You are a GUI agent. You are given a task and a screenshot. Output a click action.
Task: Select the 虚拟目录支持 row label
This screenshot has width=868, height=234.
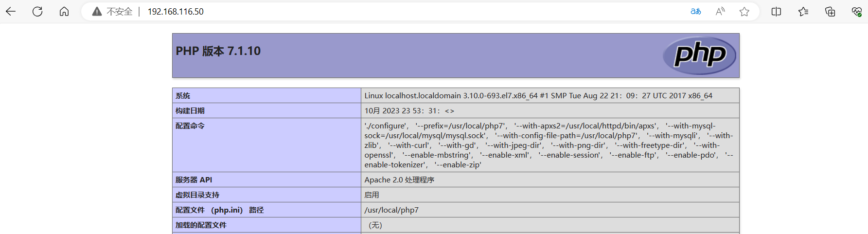click(197, 195)
